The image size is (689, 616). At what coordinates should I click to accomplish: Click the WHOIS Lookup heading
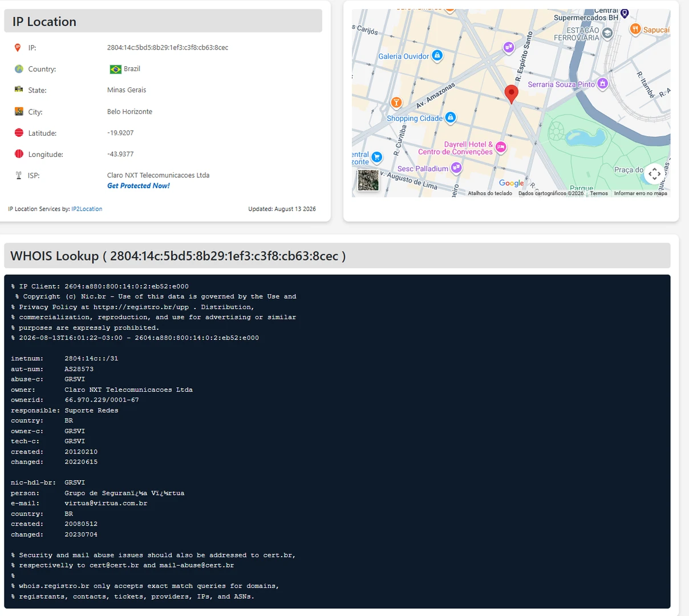[178, 256]
